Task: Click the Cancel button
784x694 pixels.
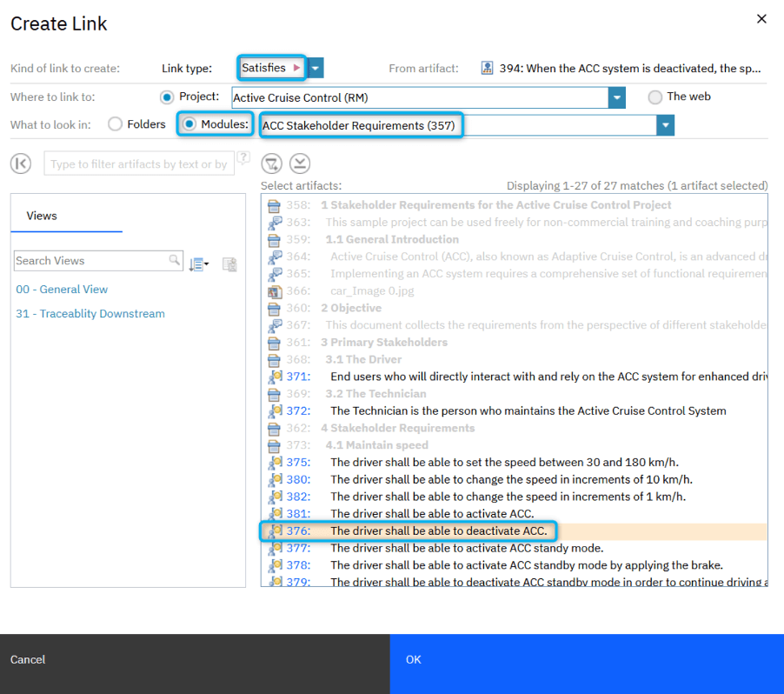Action: [x=27, y=659]
